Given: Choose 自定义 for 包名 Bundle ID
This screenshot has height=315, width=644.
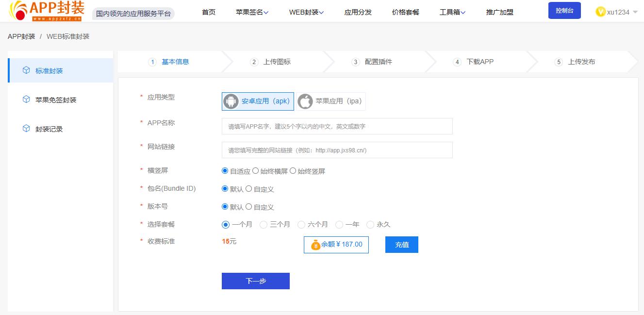Looking at the screenshot, I should 249,189.
